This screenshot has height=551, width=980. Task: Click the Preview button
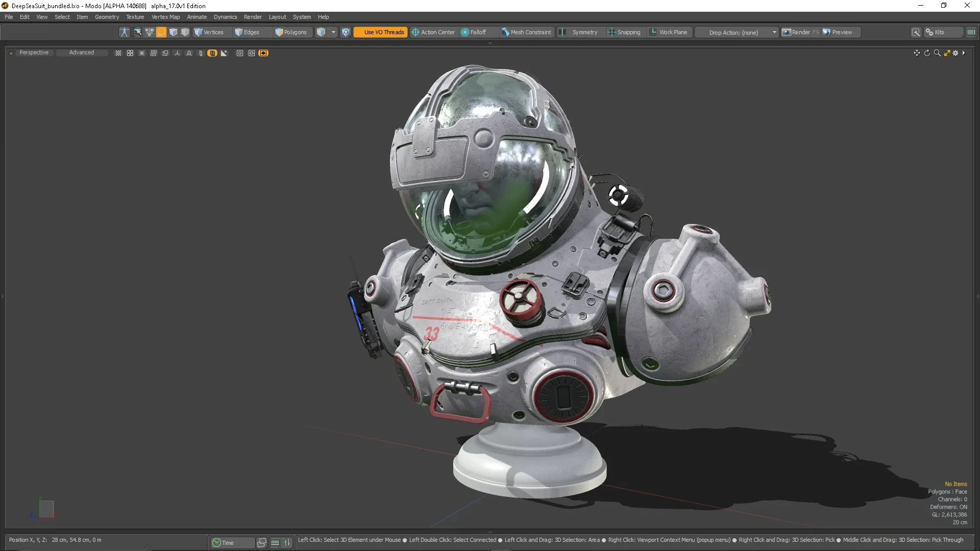pyautogui.click(x=841, y=32)
